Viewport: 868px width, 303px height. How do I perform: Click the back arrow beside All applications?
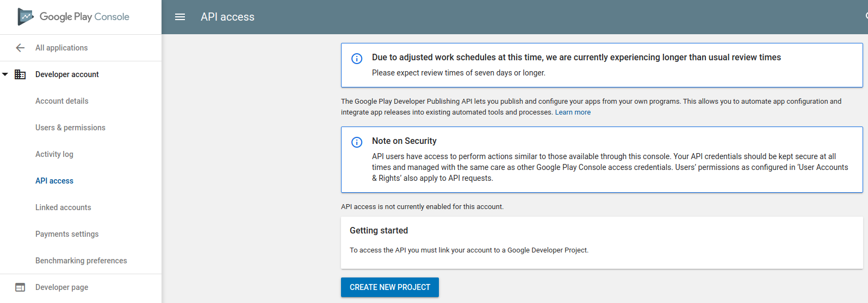coord(20,48)
